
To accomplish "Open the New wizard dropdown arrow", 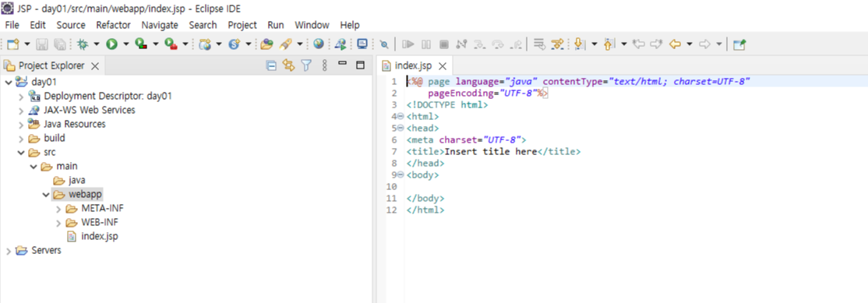I will pyautogui.click(x=26, y=44).
